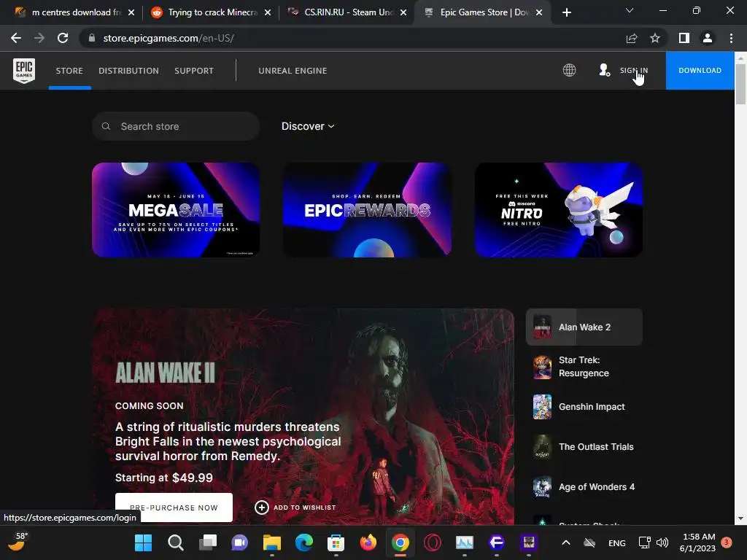Viewport: 747px width, 560px height.
Task: Select the Store navigation tab
Action: (x=69, y=71)
